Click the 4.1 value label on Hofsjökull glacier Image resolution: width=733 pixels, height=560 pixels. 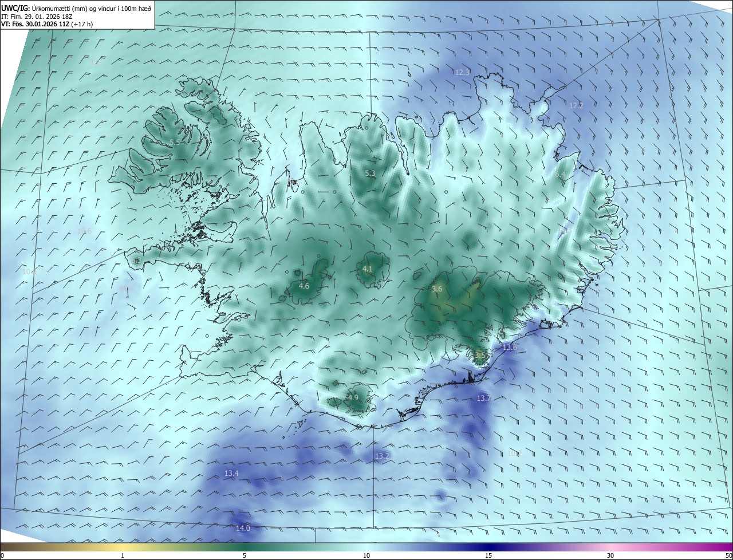point(368,269)
